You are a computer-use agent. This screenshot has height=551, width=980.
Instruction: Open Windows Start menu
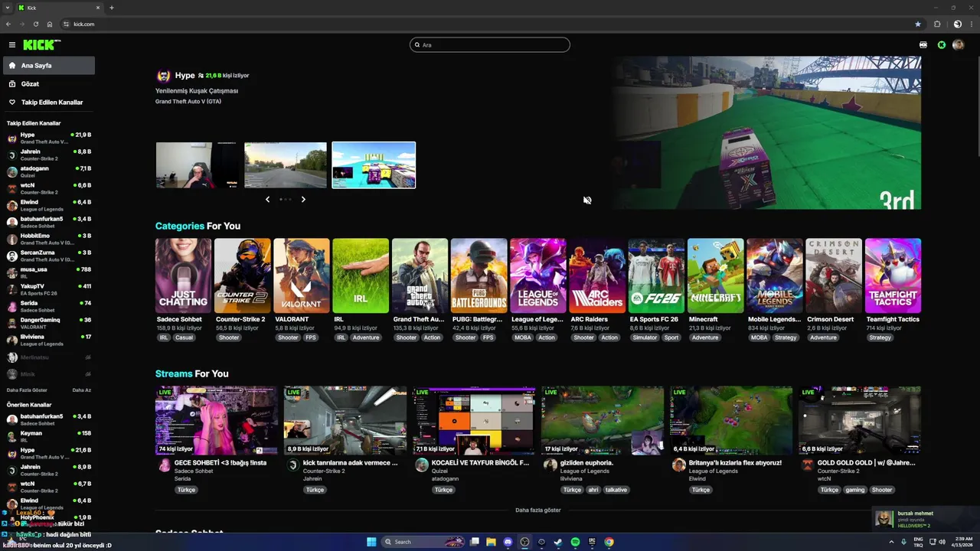[371, 542]
